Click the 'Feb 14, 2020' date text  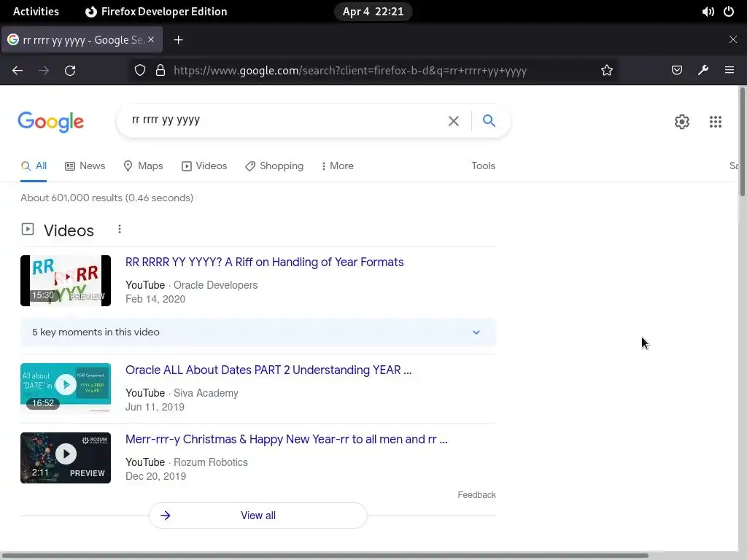pos(155,299)
